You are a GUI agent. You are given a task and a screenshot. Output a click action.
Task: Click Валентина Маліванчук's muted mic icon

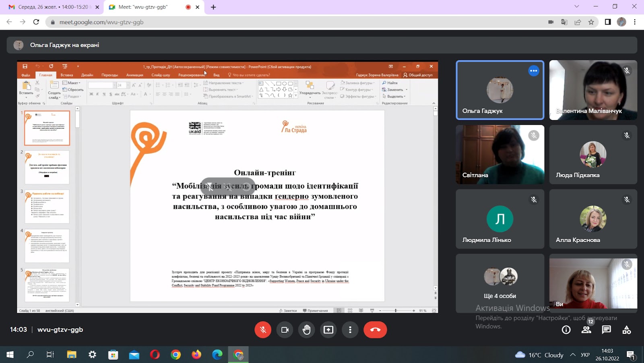click(627, 71)
